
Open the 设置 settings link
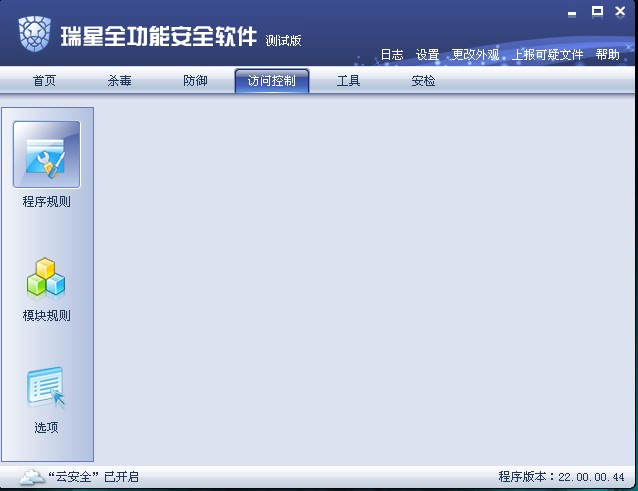pos(428,55)
